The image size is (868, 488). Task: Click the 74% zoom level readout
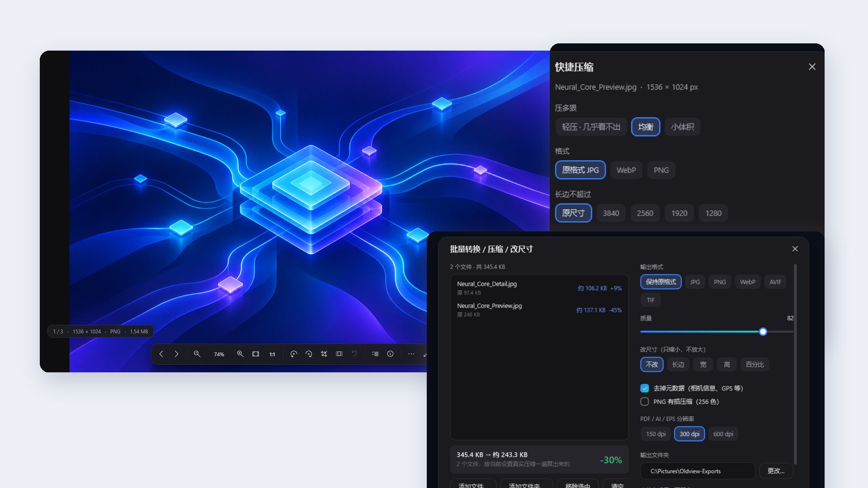pyautogui.click(x=219, y=354)
